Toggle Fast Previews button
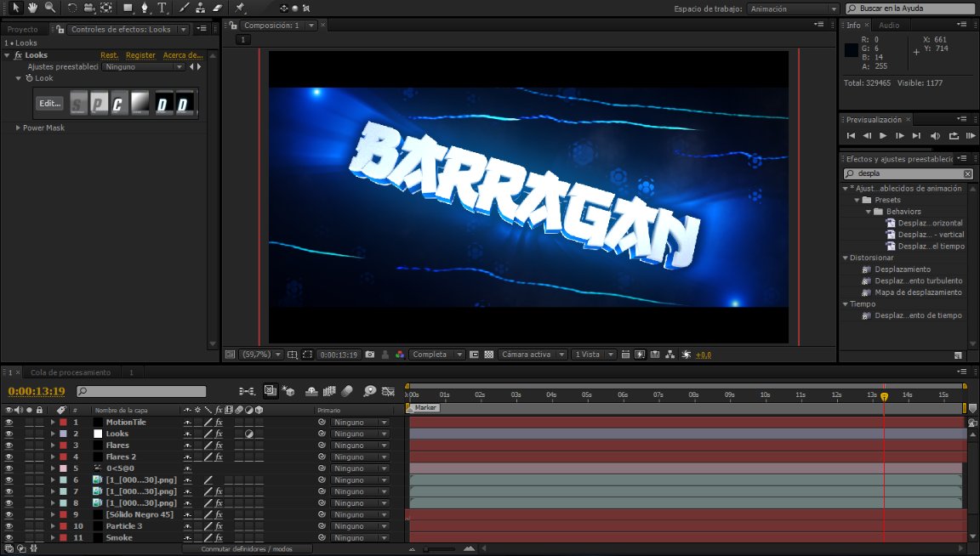980x556 pixels. click(x=640, y=355)
